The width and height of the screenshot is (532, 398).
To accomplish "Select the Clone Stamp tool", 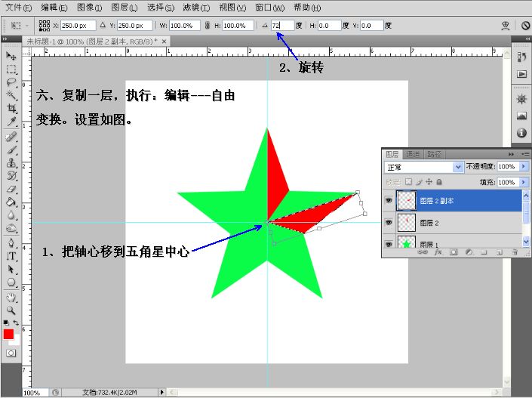I will (x=11, y=162).
